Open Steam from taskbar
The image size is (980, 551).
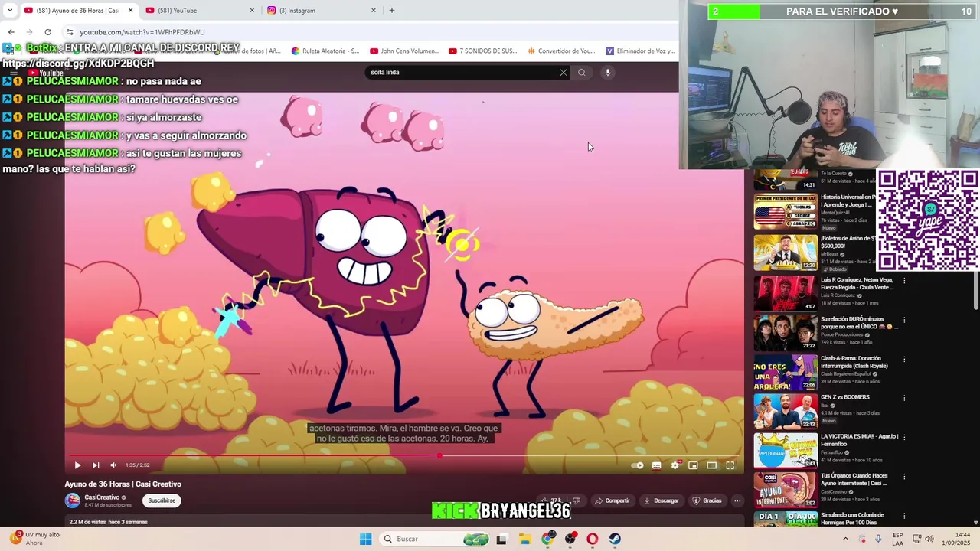[615, 539]
